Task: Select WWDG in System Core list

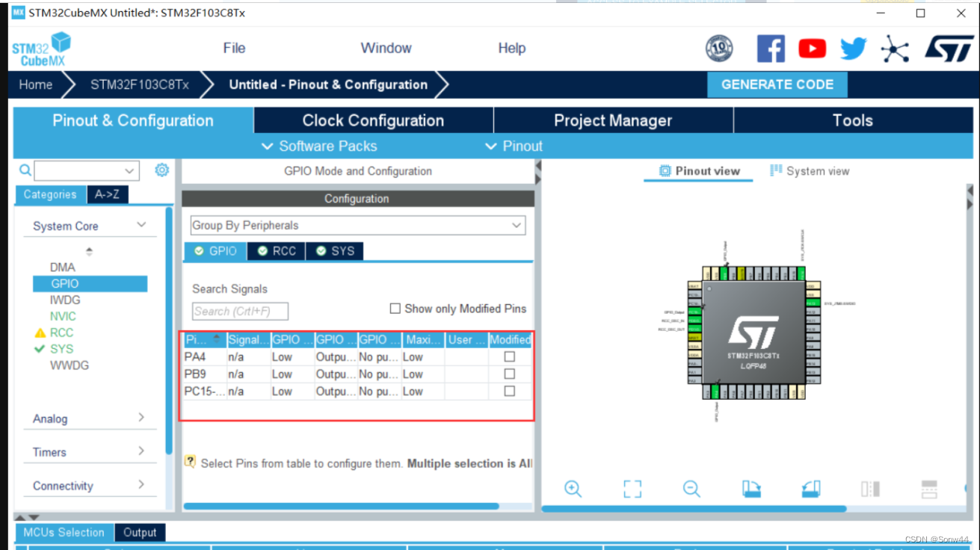Action: [x=70, y=365]
